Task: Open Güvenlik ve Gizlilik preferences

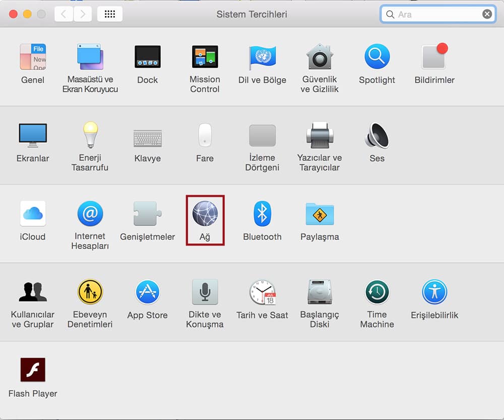Action: 320,57
